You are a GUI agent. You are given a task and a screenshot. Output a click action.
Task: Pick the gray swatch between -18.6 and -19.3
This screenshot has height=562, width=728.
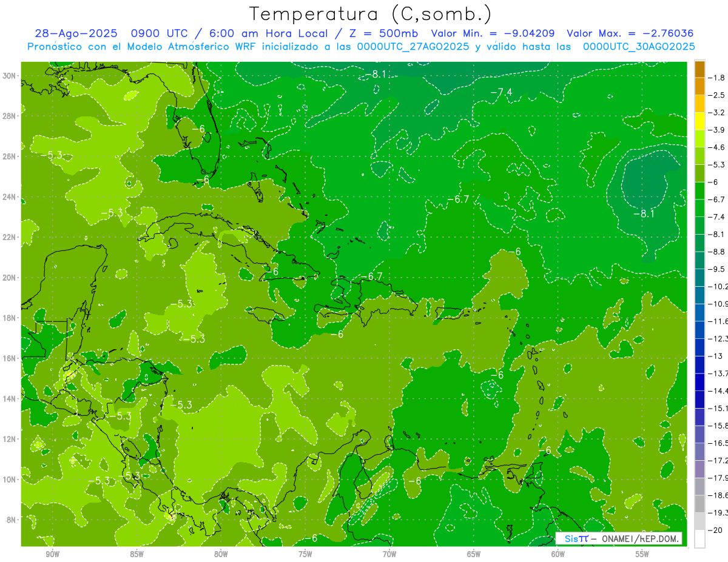(x=699, y=504)
